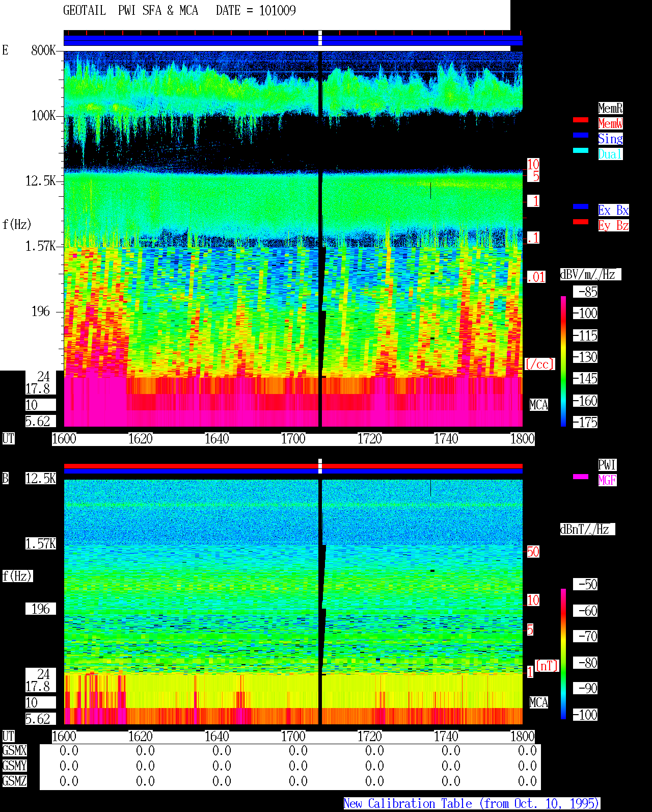Click the dBnT/√Hz color scale bar

point(563,654)
